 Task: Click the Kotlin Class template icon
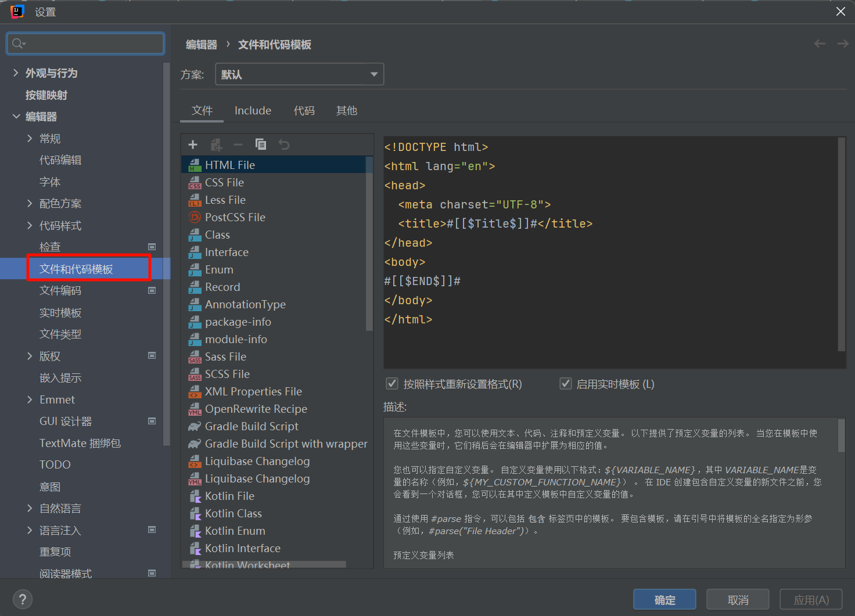195,514
